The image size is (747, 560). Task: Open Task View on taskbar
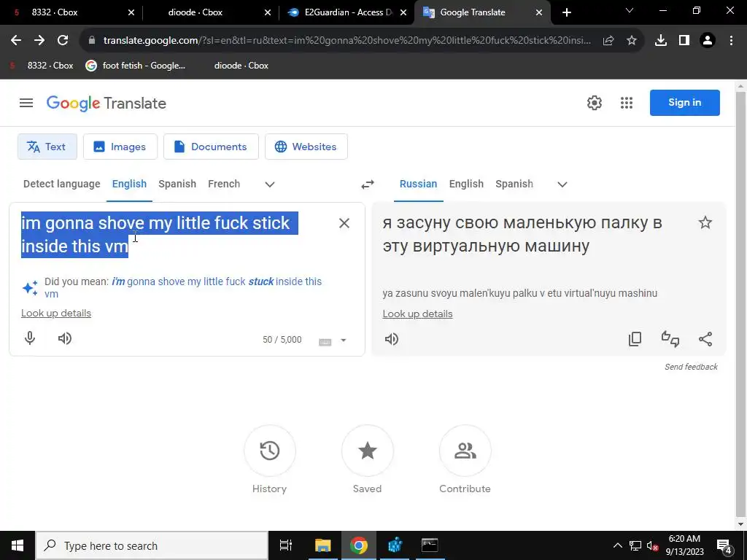[x=285, y=545]
